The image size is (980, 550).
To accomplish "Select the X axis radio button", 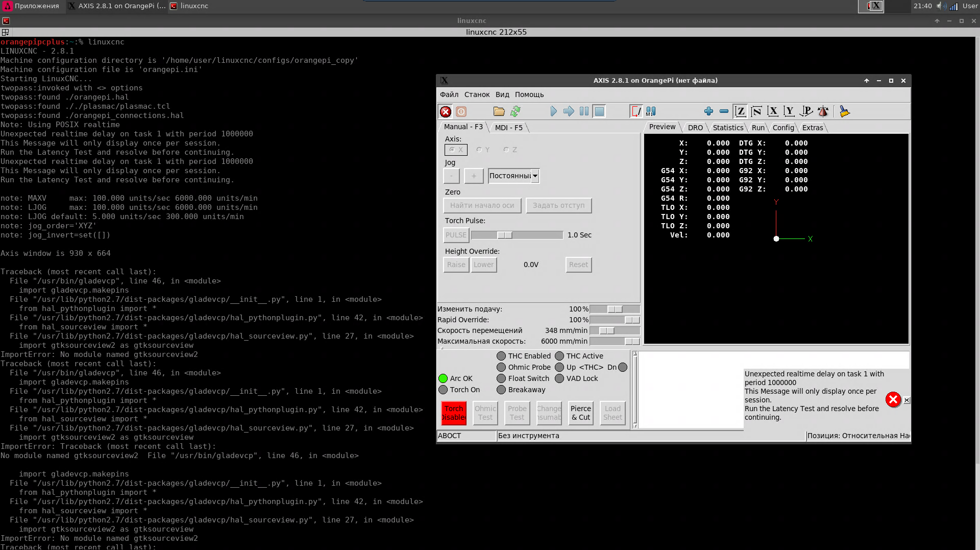I will coord(456,150).
